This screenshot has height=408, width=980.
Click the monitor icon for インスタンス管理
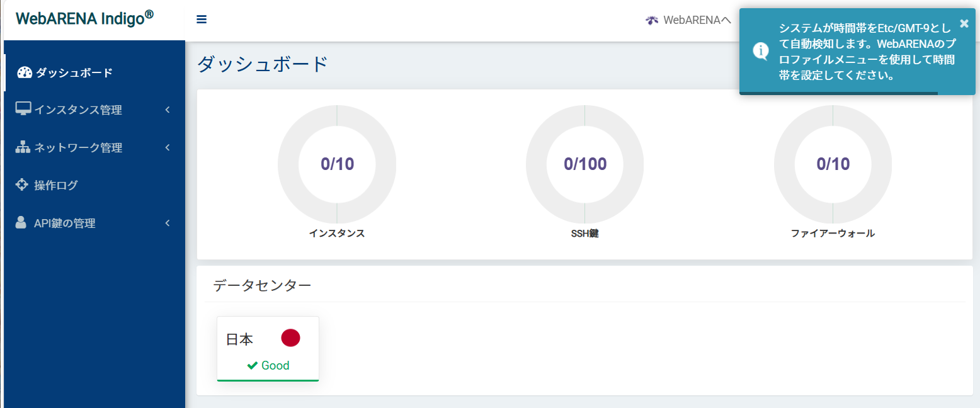coord(23,109)
